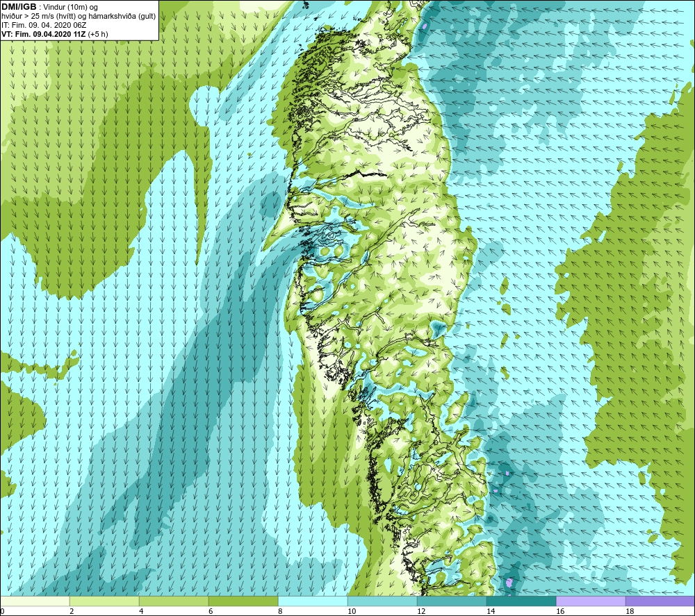Click the '4' scale label
Viewport: 695px width, 616px height.
point(141,611)
